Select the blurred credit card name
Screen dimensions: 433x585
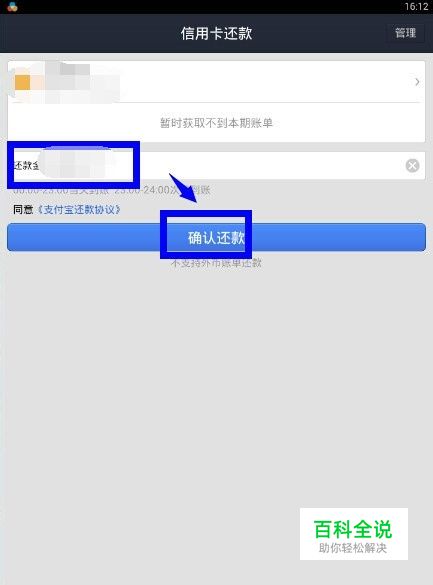tap(76, 82)
